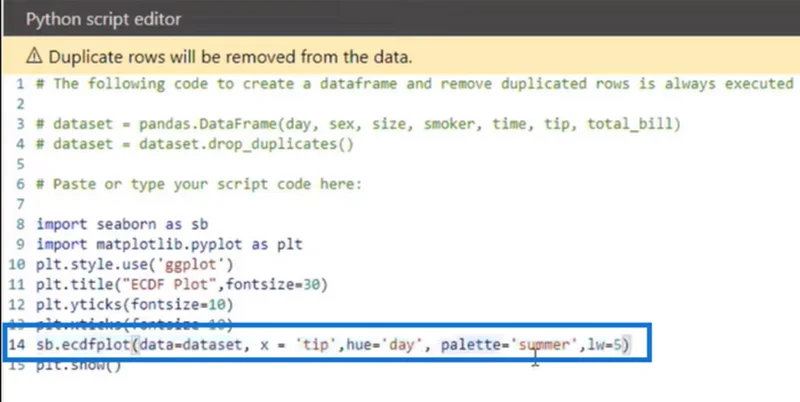Click plt.yticks(fontsize=10) line

(135, 305)
